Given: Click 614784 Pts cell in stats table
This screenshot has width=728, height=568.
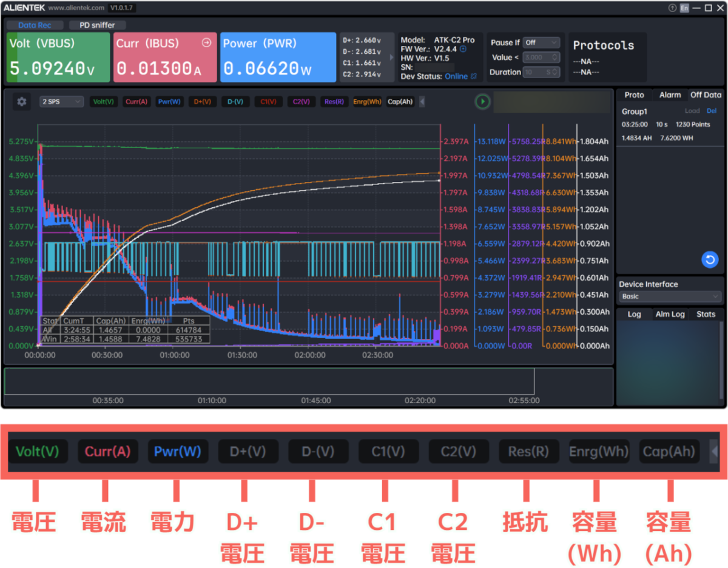Looking at the screenshot, I should [189, 330].
